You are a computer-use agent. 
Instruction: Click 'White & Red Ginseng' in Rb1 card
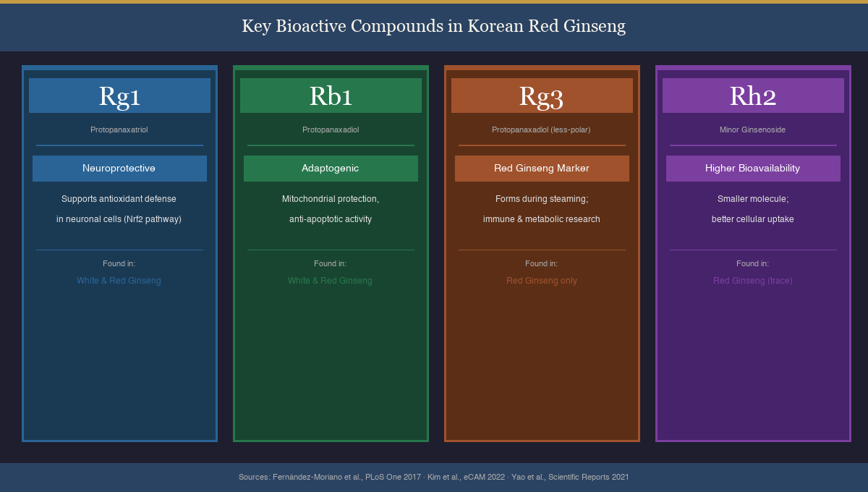[330, 281]
